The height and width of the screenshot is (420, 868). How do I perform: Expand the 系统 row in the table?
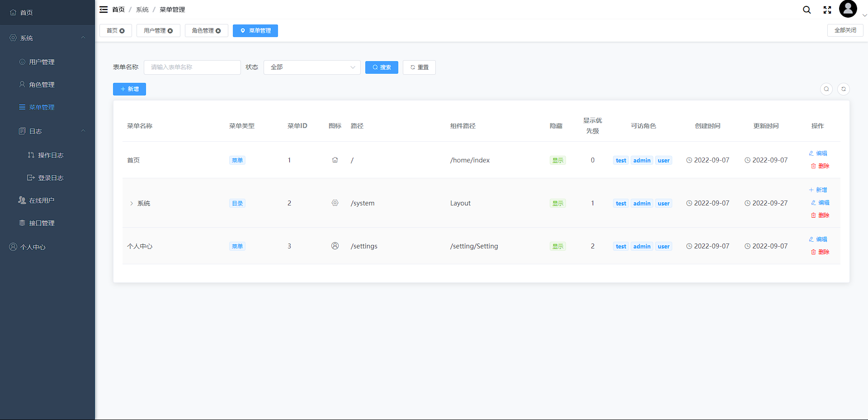tap(132, 204)
